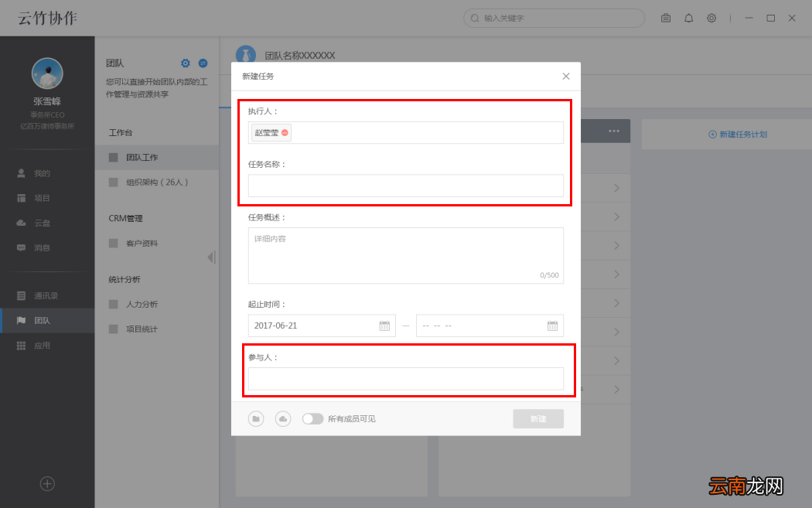Viewport: 812px width, 508px height.
Task: Attach a file from cloud disk
Action: 283,419
